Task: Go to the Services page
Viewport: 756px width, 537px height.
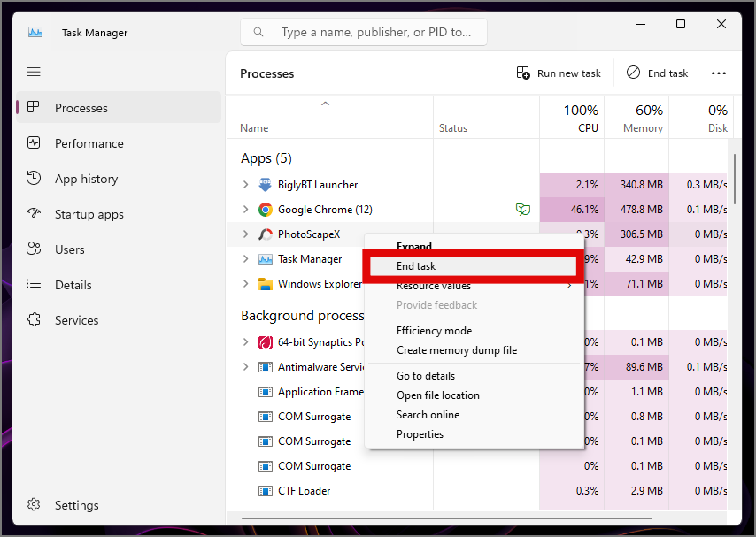Action: click(x=119, y=320)
